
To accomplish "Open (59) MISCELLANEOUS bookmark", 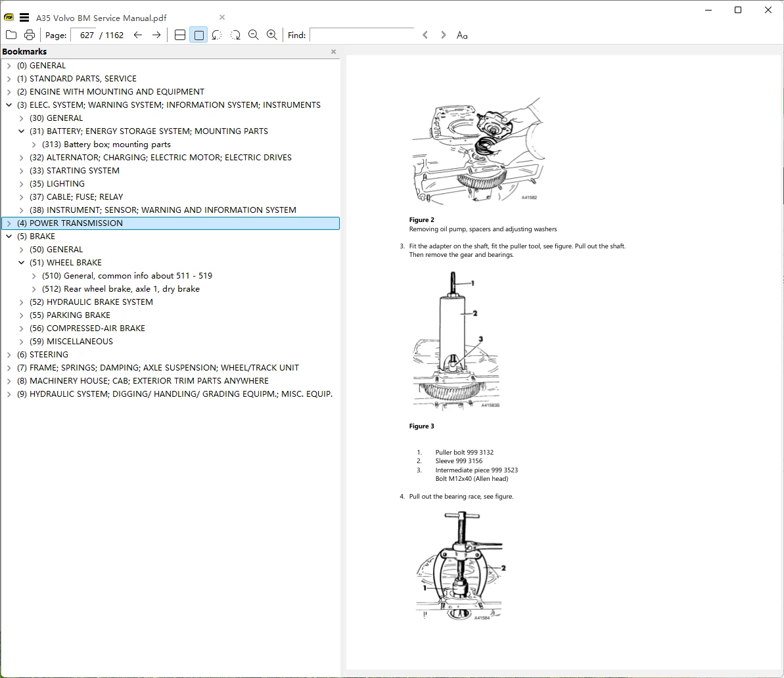I will tap(71, 342).
